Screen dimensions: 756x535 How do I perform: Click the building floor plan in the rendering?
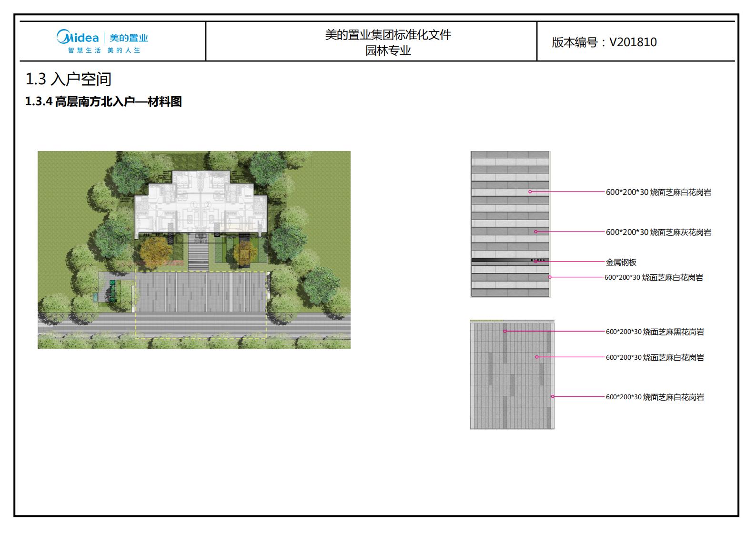point(201,204)
